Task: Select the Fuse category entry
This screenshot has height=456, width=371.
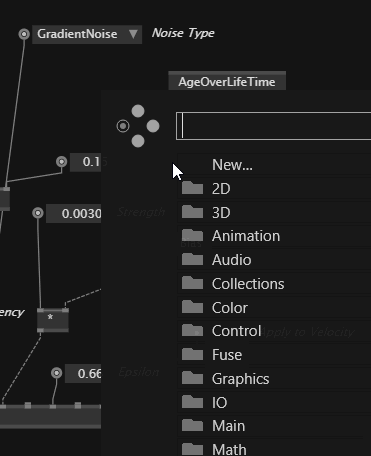Action: point(274,355)
